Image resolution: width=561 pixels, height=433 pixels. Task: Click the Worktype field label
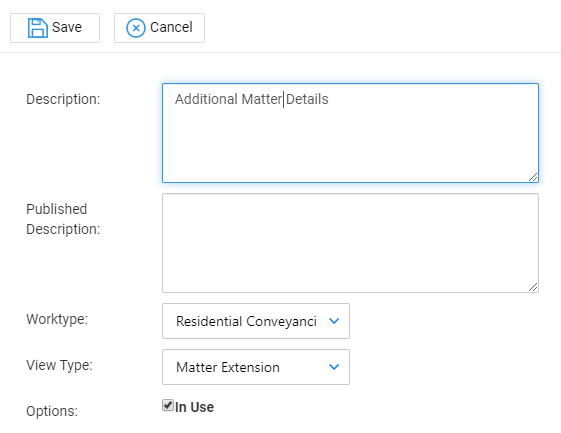pyautogui.click(x=57, y=319)
